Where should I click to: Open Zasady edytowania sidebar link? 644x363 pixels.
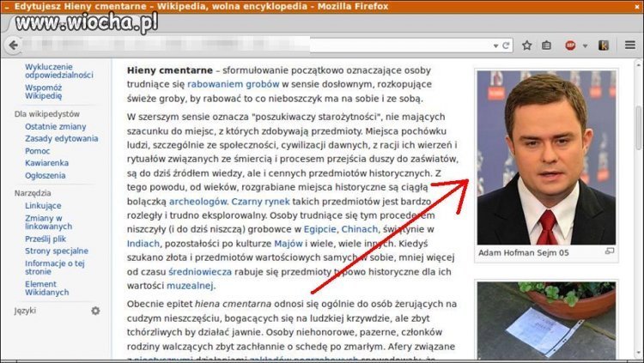pos(61,138)
